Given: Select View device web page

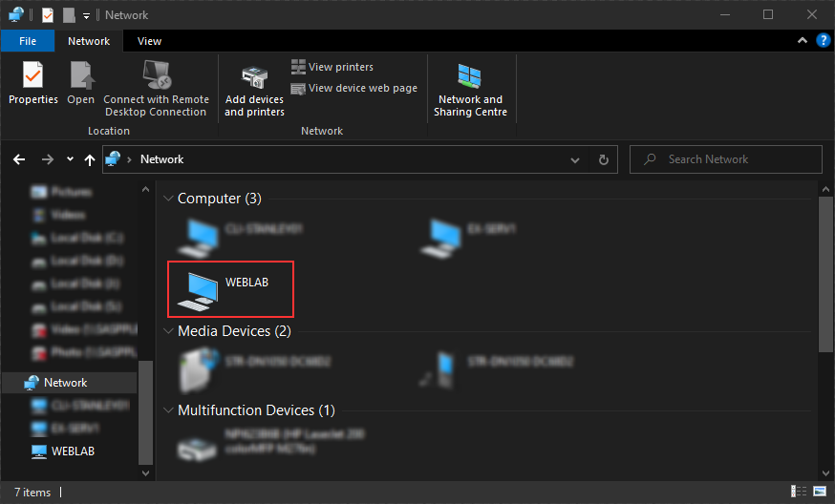Looking at the screenshot, I should pyautogui.click(x=354, y=88).
